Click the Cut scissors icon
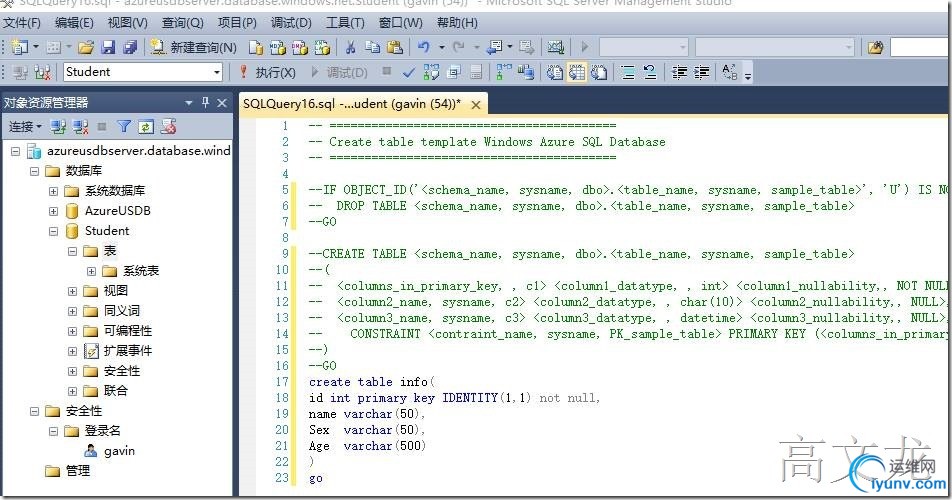The image size is (952, 500). pyautogui.click(x=350, y=47)
